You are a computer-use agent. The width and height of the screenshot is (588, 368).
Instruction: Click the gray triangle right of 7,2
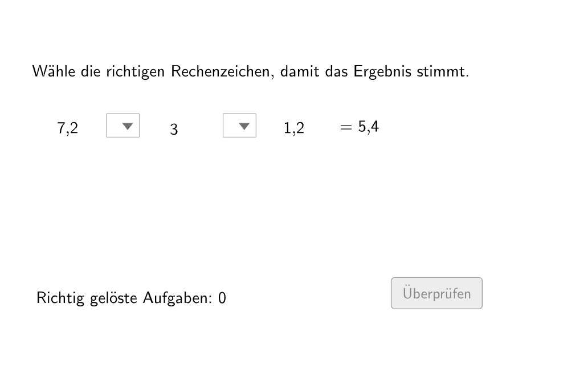tap(128, 126)
